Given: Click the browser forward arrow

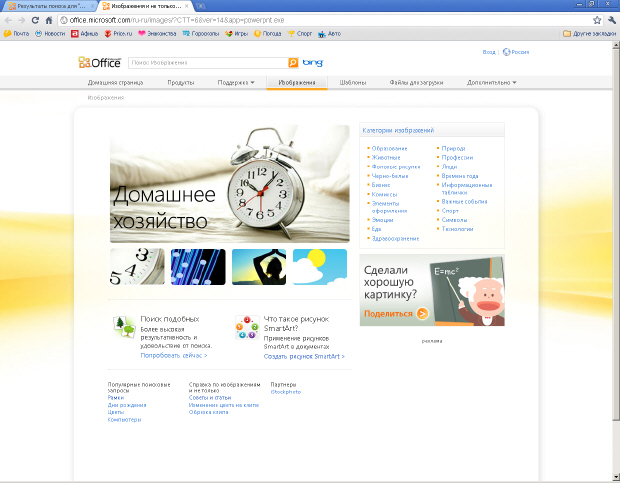Looking at the screenshot, I should pos(22,20).
